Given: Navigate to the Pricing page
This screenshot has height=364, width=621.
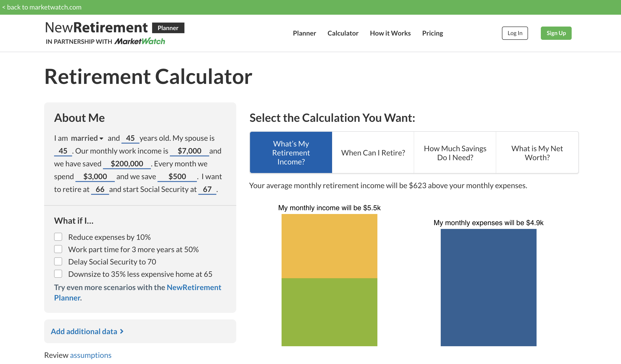Looking at the screenshot, I should pos(432,33).
